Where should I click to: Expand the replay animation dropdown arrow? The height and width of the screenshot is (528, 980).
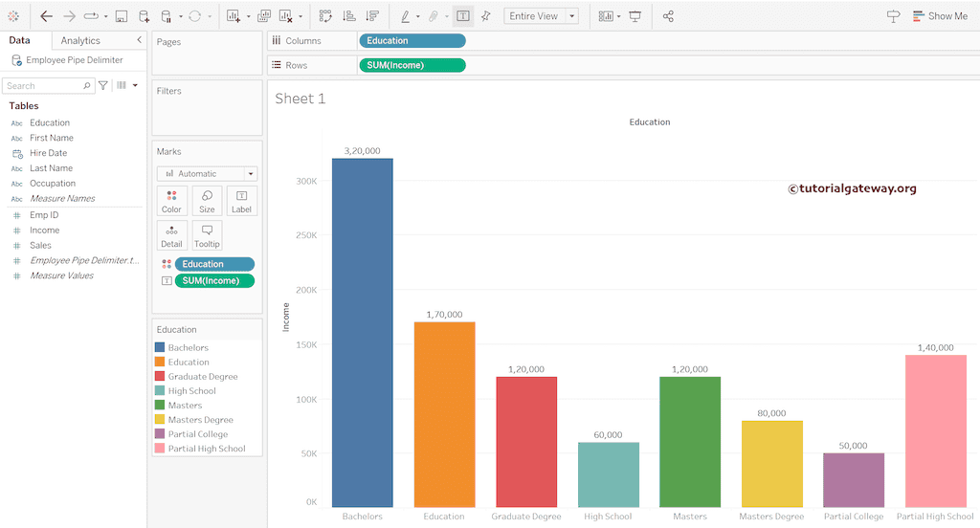(105, 17)
